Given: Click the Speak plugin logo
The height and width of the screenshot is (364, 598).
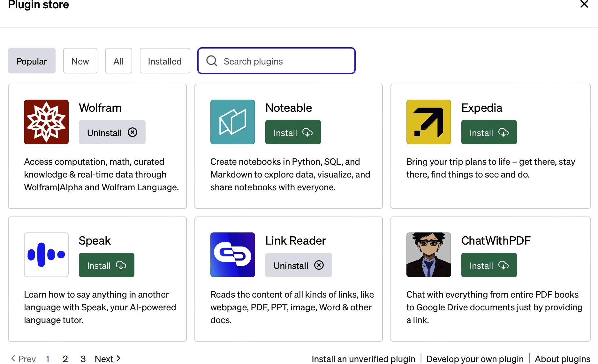Looking at the screenshot, I should point(46,255).
